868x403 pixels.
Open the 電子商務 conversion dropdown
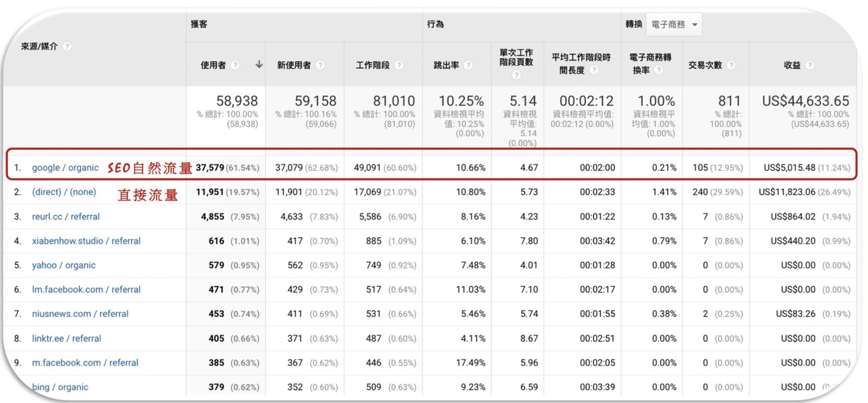click(x=674, y=24)
